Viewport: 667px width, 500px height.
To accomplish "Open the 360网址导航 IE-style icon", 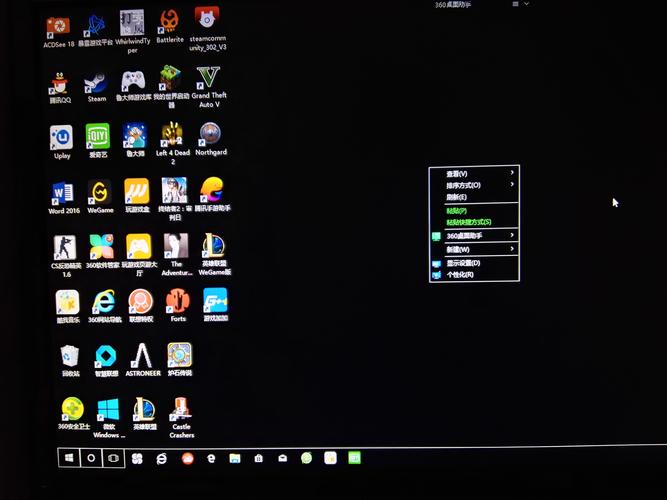I will (x=104, y=306).
